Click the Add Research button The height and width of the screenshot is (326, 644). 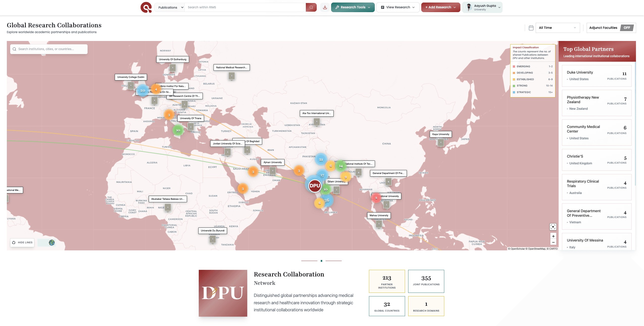coord(440,7)
